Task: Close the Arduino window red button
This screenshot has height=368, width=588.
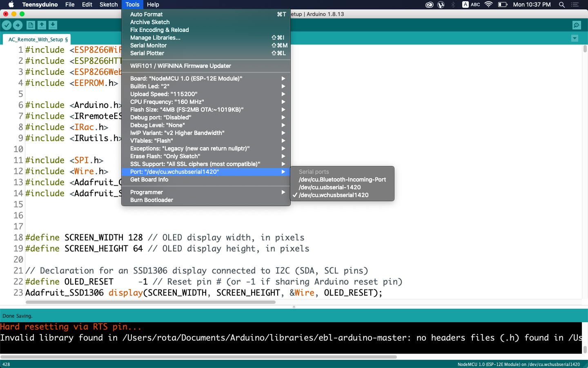Action: [x=5, y=14]
